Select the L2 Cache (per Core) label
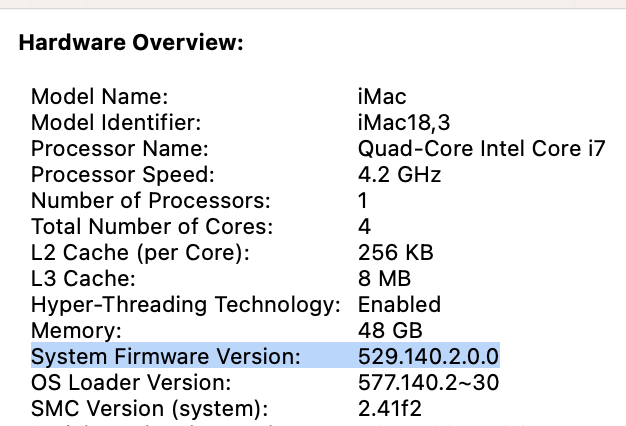626x426 pixels. 140,253
